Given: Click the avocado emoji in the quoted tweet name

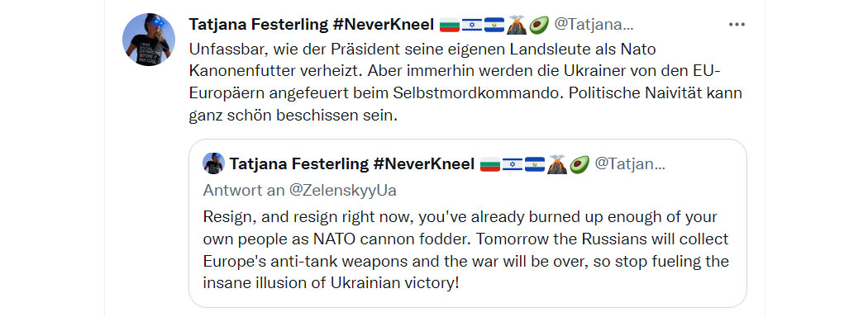Looking at the screenshot, I should click(x=579, y=164).
